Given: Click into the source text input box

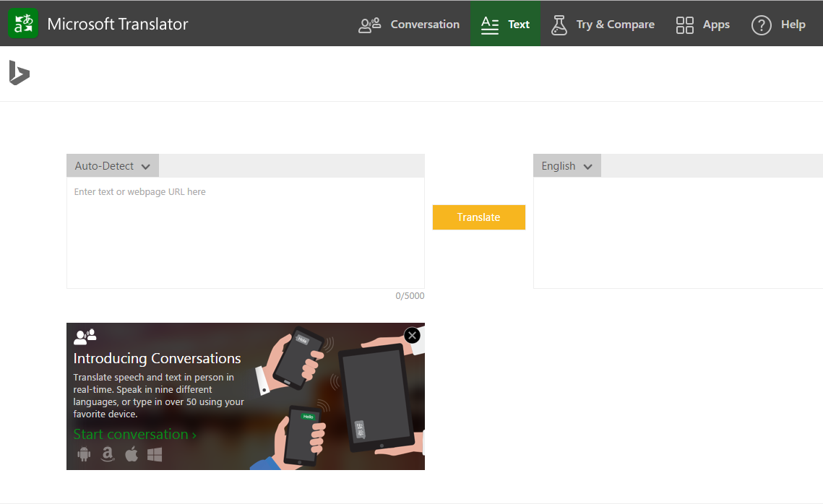Looking at the screenshot, I should tap(245, 233).
